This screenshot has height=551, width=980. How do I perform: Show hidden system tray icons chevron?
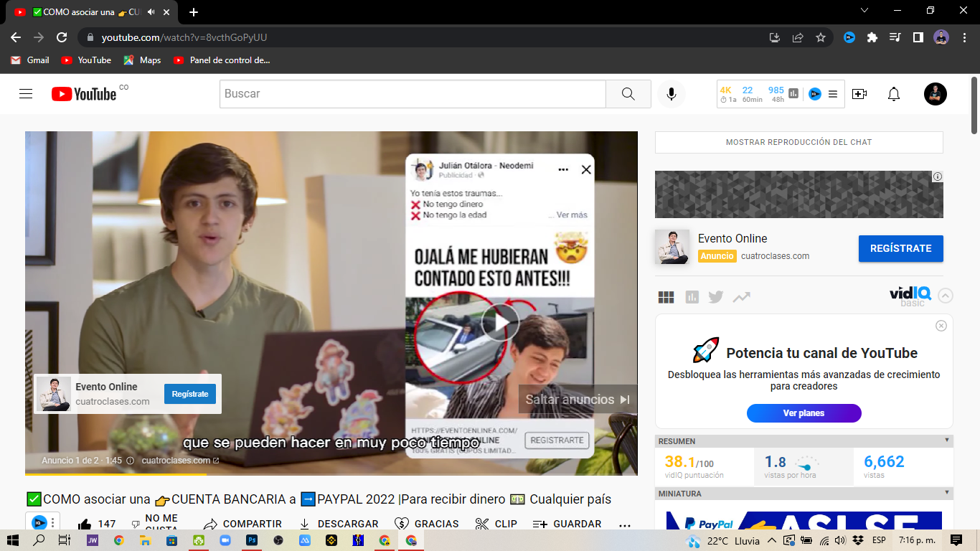pyautogui.click(x=772, y=540)
